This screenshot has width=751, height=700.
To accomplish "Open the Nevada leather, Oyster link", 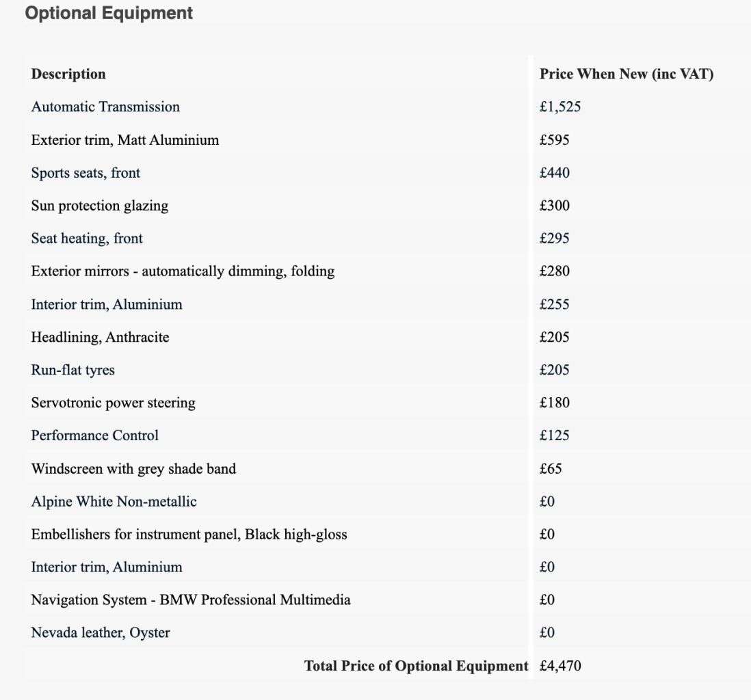I will [101, 633].
